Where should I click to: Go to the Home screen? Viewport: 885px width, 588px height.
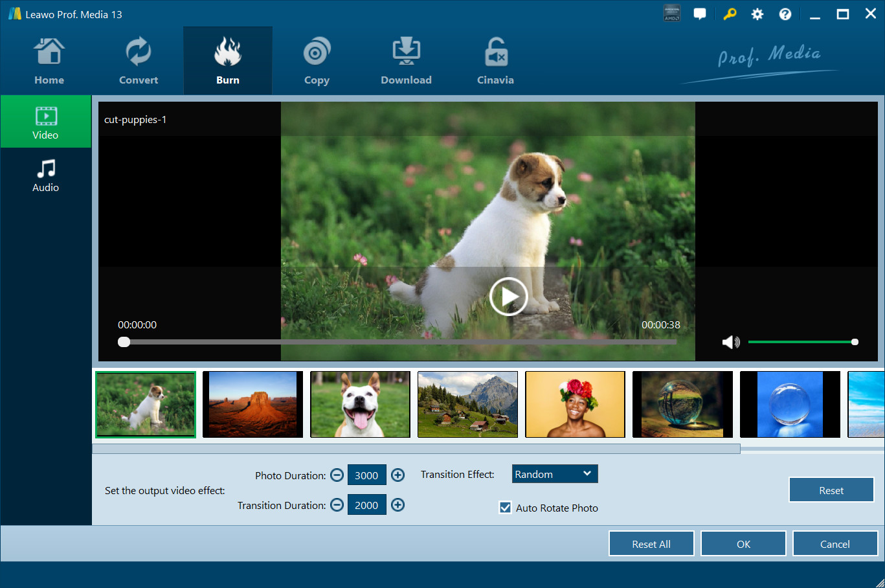click(x=49, y=60)
